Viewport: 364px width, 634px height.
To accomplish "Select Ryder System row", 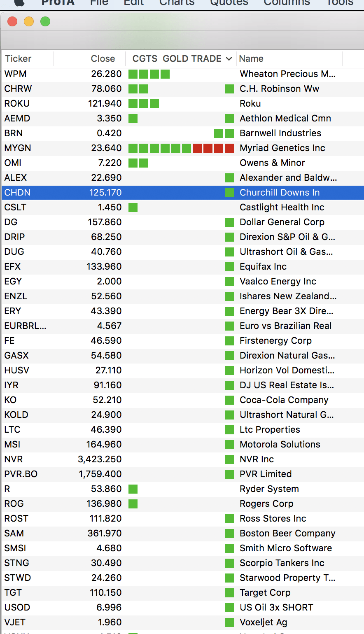I will click(x=182, y=489).
